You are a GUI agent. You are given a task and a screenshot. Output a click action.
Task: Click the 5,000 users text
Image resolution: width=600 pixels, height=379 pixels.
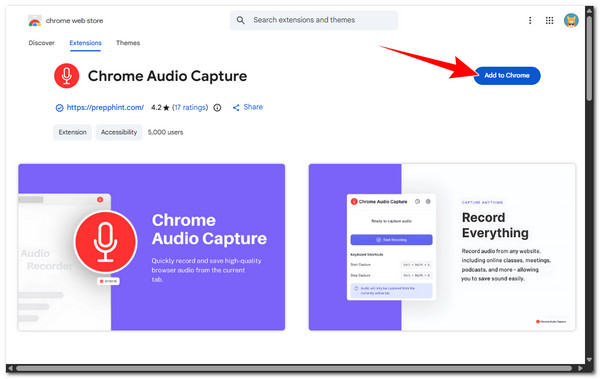coord(165,132)
